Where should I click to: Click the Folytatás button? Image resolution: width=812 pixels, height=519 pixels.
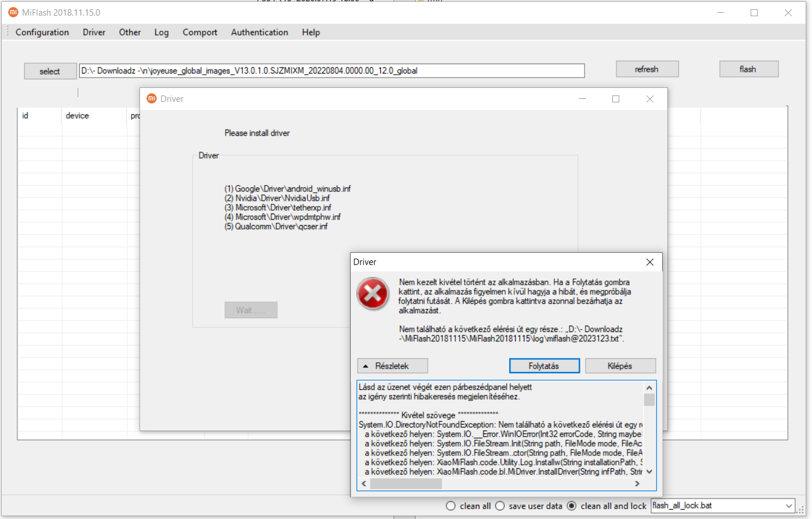[544, 366]
